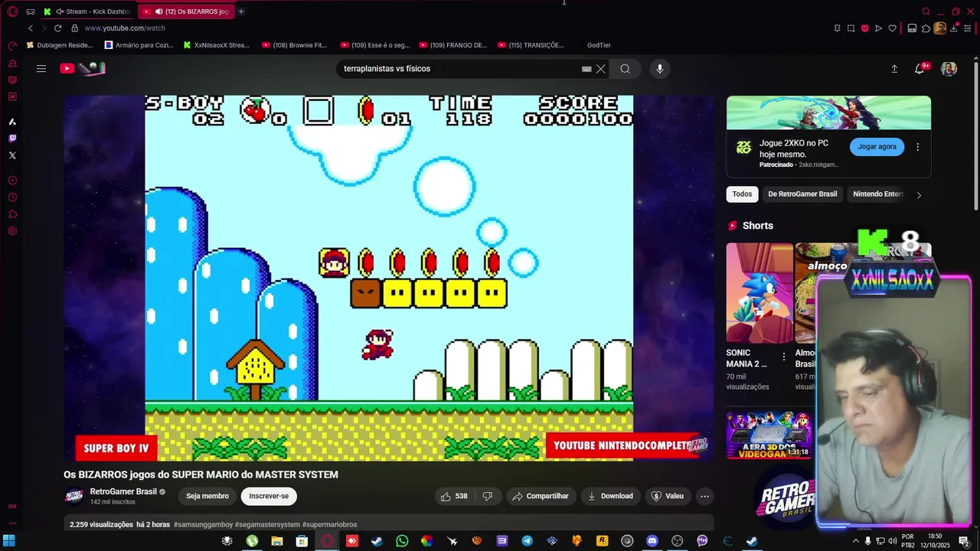Start voice search with the microphone
Screen dimensions: 980x551
660,69
